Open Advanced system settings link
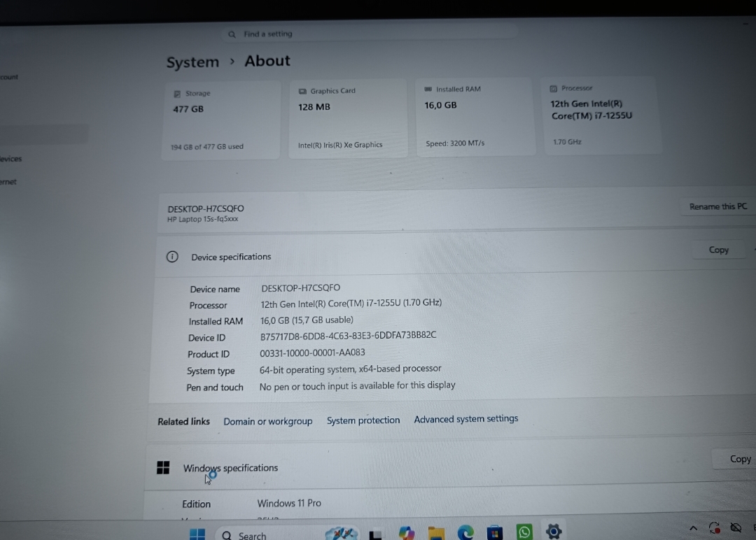The height and width of the screenshot is (540, 756). [465, 419]
